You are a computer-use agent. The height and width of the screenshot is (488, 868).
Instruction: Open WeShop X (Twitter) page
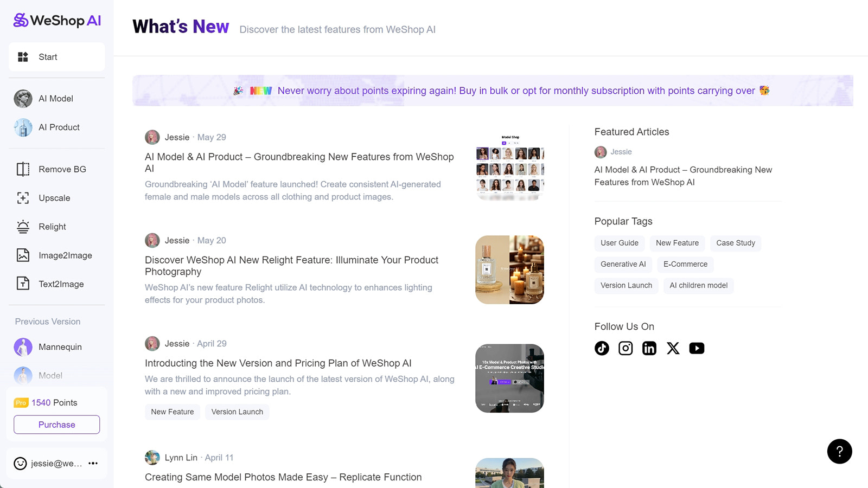click(673, 348)
